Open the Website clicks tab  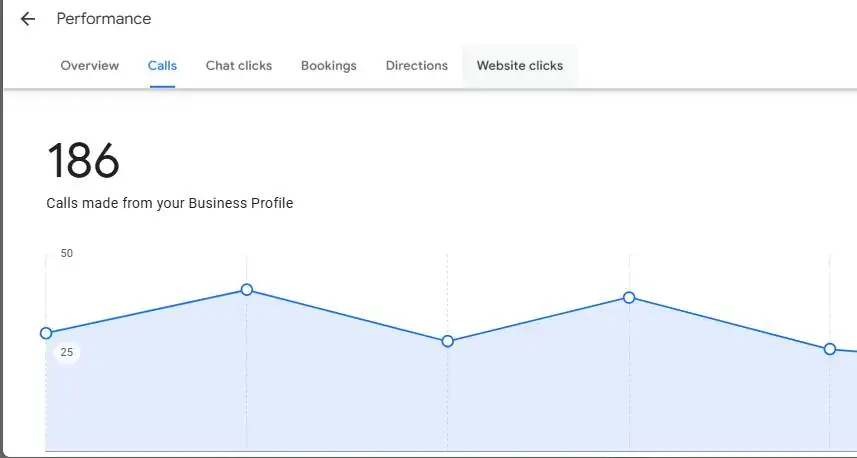pyautogui.click(x=520, y=66)
